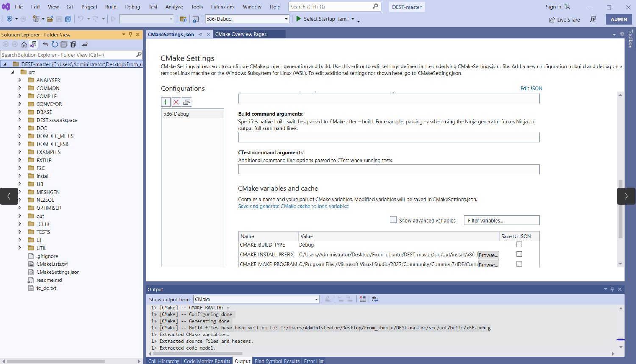Viewport: 636px width, 364px height.
Task: Click the Undo toolbar icon
Action: (x=81, y=19)
